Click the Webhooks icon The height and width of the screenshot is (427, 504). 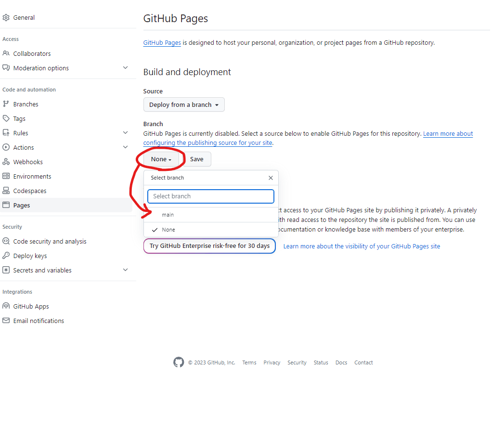(x=6, y=162)
